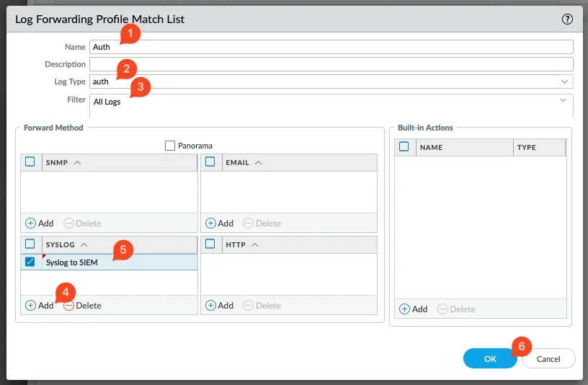Click into the Description input field

click(331, 65)
